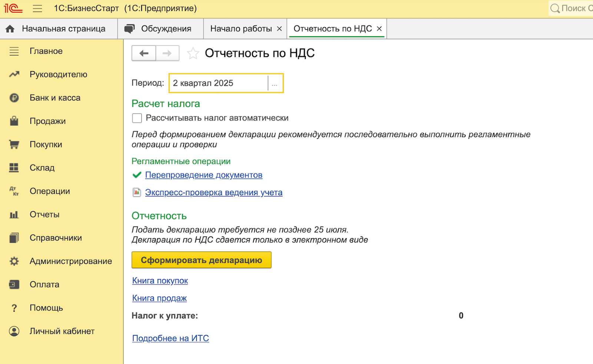Screen dimensions: 593x364
Task: Close the Начало работы tab
Action: coord(279,29)
